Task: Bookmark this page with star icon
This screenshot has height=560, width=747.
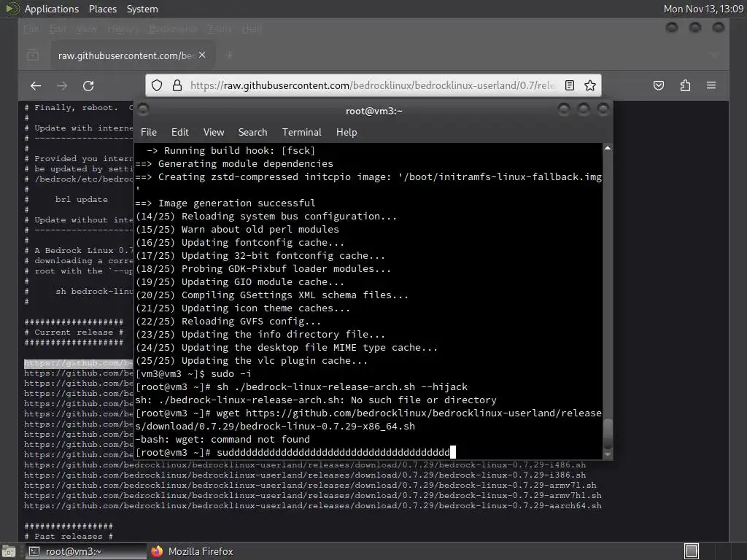Action: (589, 85)
